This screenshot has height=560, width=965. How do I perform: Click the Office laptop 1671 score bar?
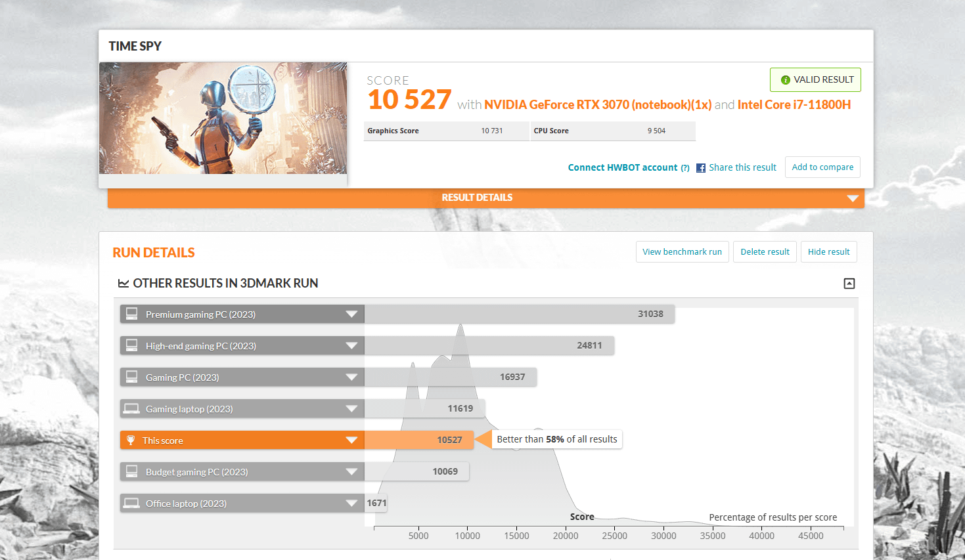pyautogui.click(x=376, y=503)
